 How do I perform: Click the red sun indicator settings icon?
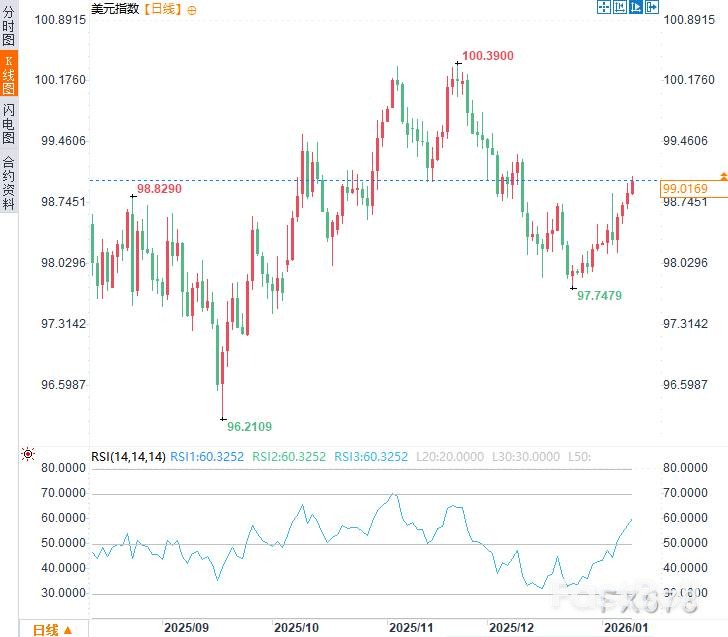pyautogui.click(x=28, y=455)
